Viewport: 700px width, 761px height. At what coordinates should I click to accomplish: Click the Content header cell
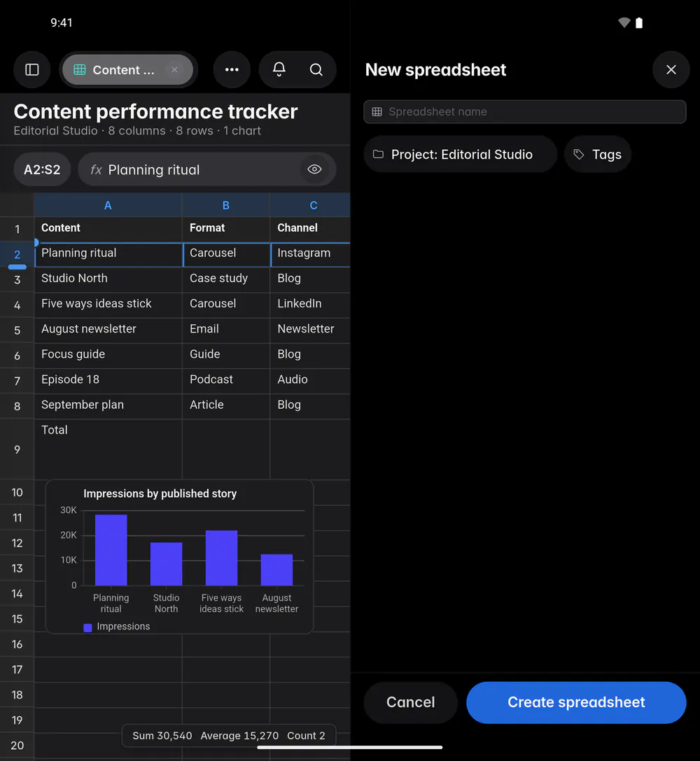(x=108, y=228)
